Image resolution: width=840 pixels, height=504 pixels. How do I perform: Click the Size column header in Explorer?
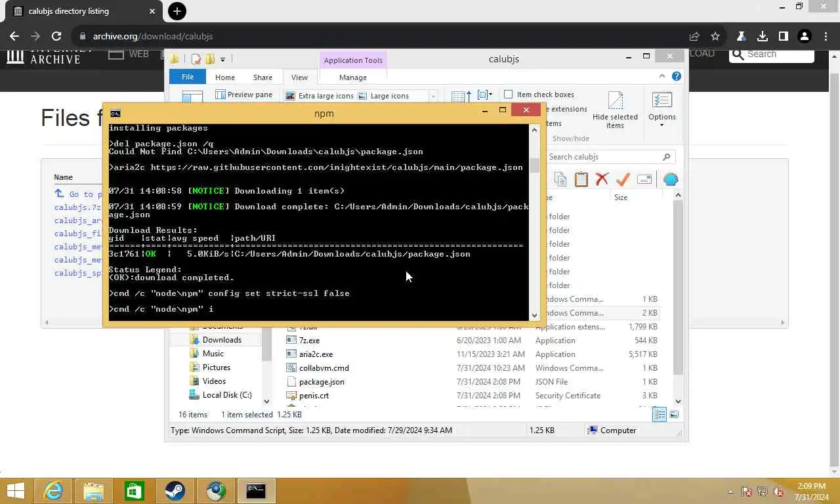click(x=620, y=197)
